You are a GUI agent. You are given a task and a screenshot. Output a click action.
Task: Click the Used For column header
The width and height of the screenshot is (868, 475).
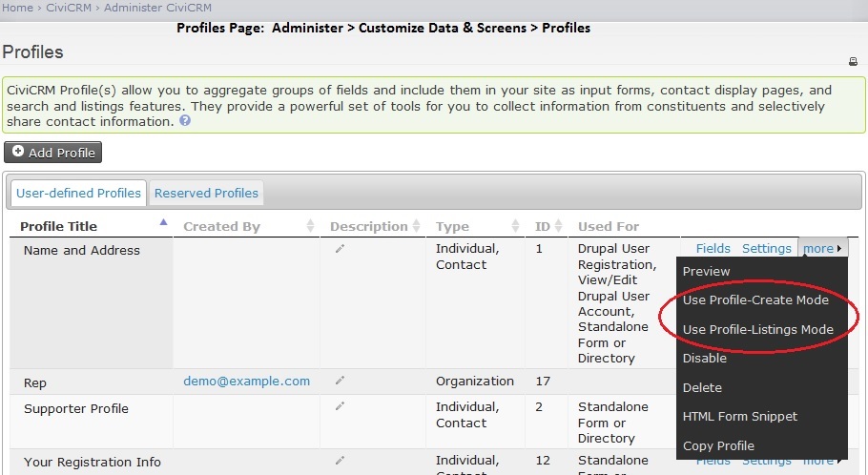609,226
